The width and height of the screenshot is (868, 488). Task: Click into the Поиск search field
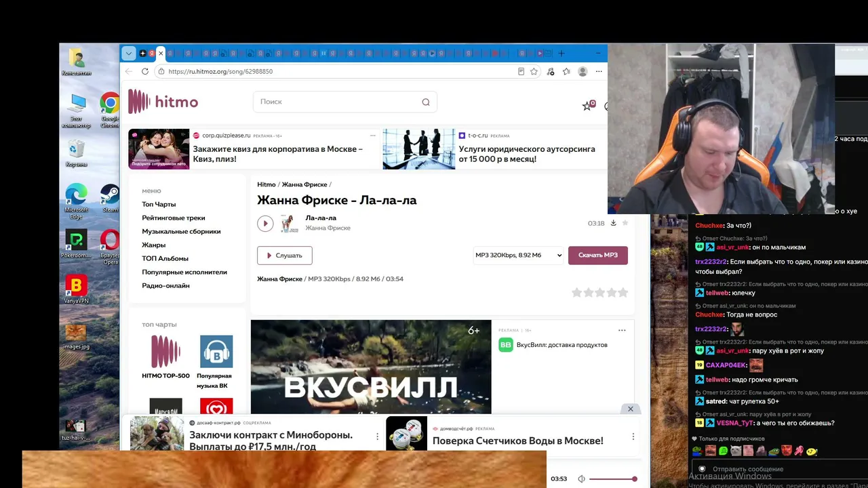(x=345, y=102)
